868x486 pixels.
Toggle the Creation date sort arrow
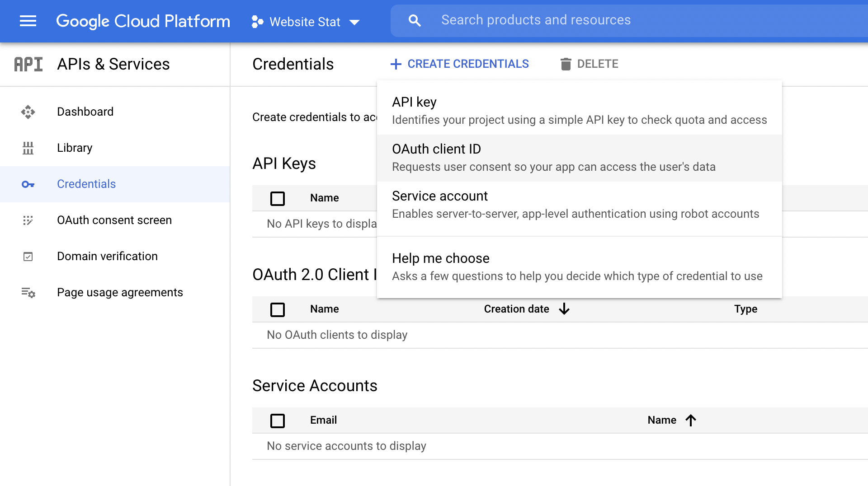click(564, 309)
